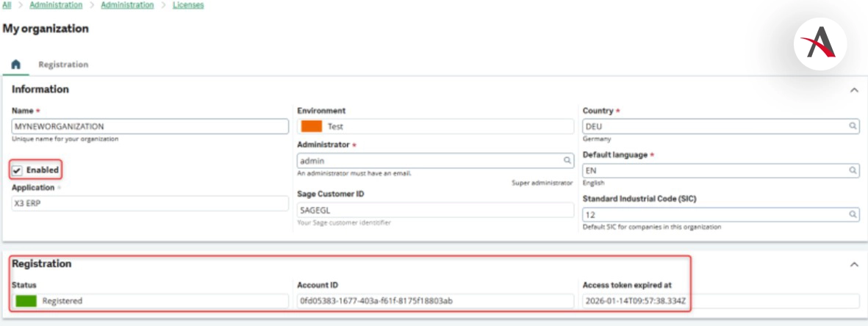Image resolution: width=868 pixels, height=326 pixels.
Task: Collapse the Registration section chevron
Action: [854, 264]
